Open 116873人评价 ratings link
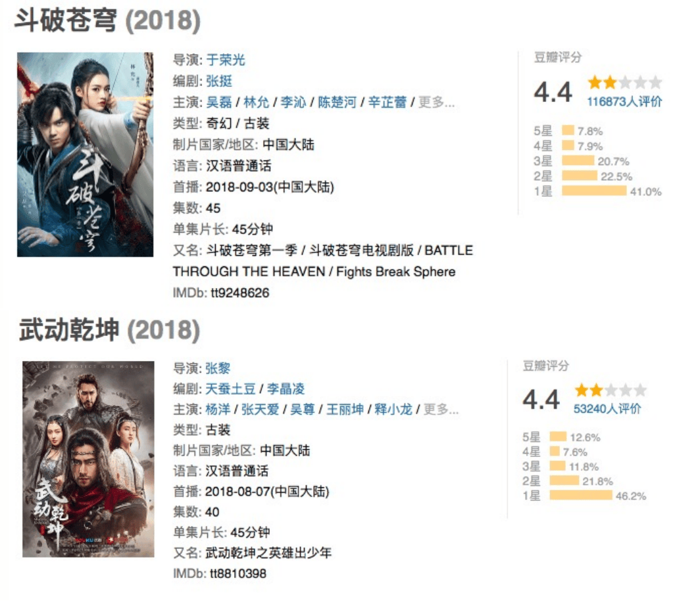Viewport: 700px width, 601px height. click(x=624, y=101)
